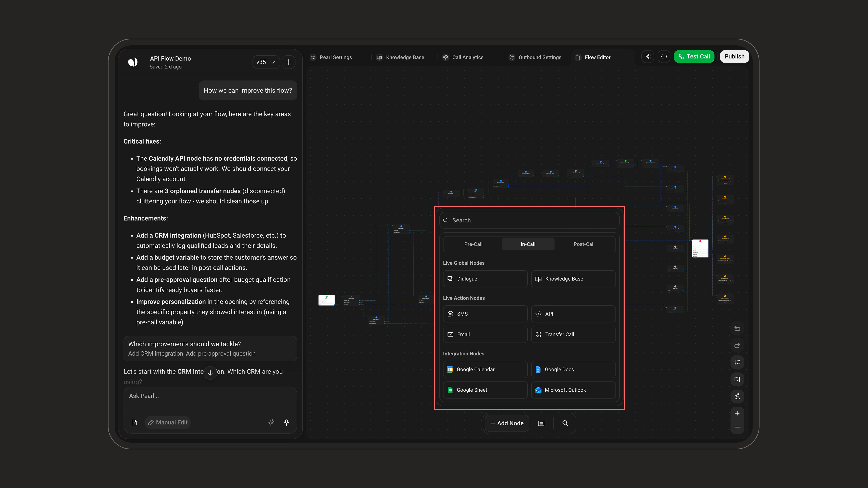Click the broom tidy-up icon

[737, 396]
